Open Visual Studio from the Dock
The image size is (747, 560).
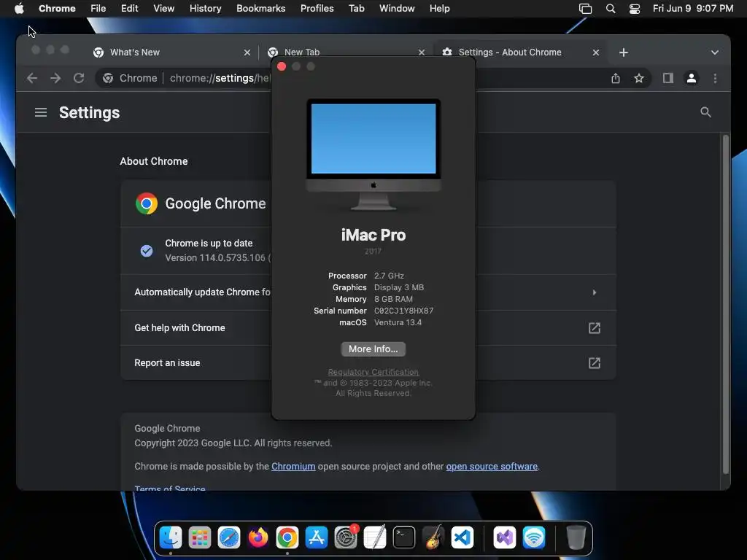tap(505, 538)
